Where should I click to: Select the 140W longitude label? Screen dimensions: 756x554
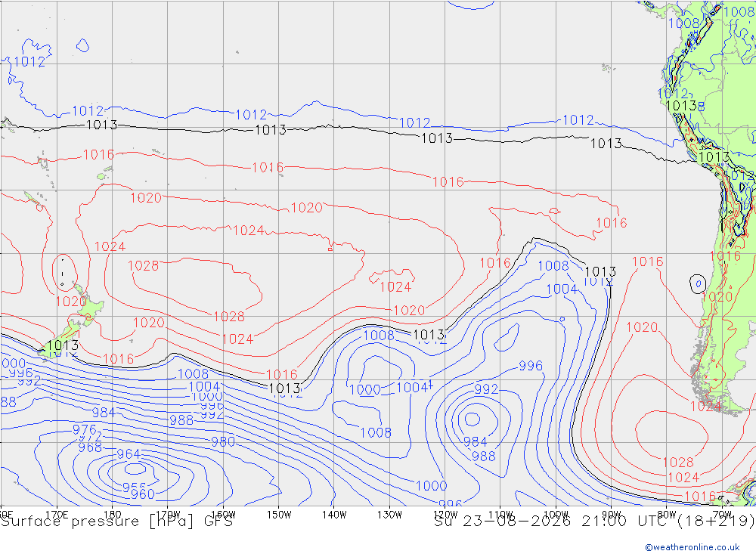point(335,515)
